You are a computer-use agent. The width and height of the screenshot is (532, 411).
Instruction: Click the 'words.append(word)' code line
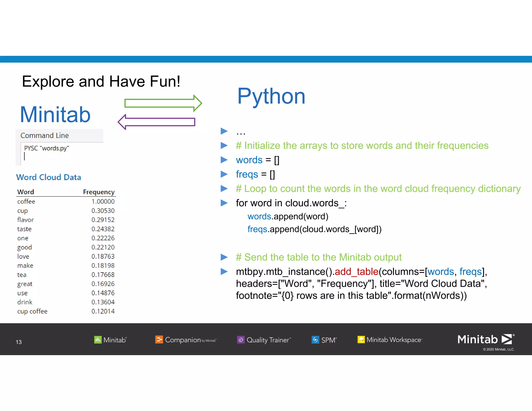[x=288, y=216]
